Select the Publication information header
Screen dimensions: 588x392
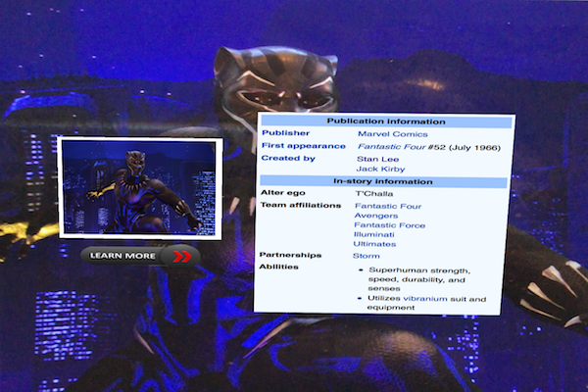pos(387,122)
